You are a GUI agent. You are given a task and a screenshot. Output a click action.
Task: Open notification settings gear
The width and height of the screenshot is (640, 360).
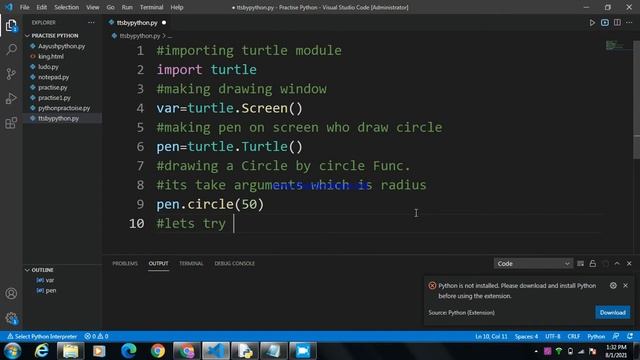(x=613, y=286)
